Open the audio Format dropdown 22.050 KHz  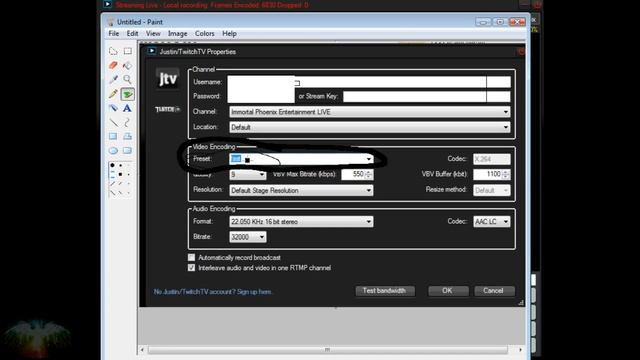tap(301, 222)
